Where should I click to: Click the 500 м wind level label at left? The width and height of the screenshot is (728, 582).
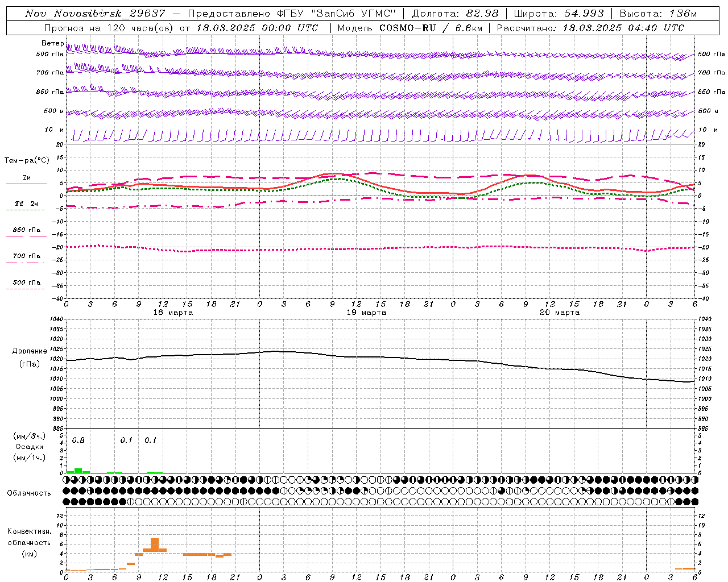click(x=53, y=111)
